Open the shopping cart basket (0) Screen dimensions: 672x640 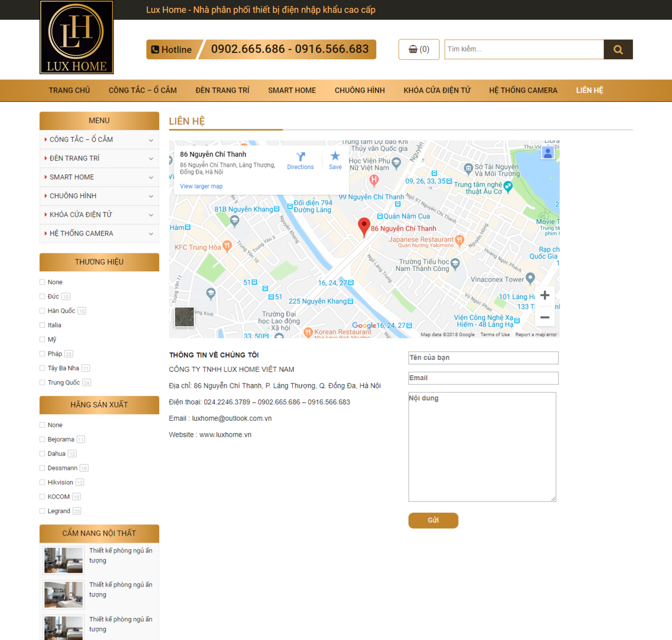pos(419,49)
